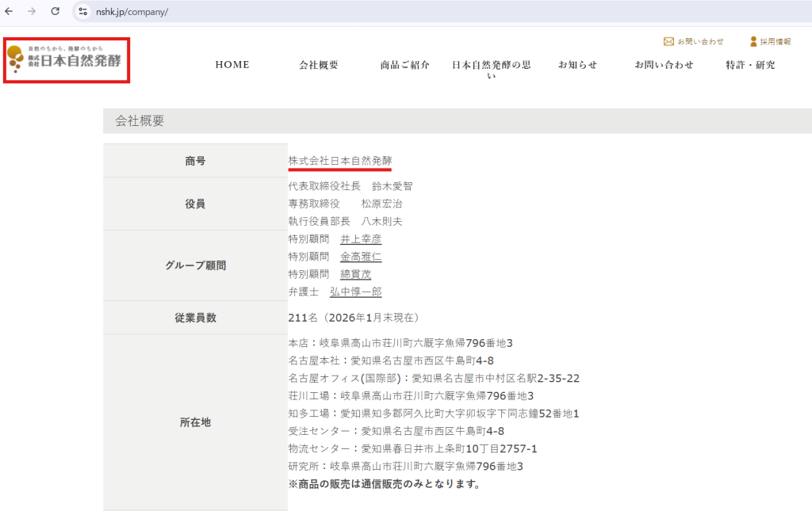
Task: Click the 金高雅仁 advisor link
Action: tap(361, 256)
